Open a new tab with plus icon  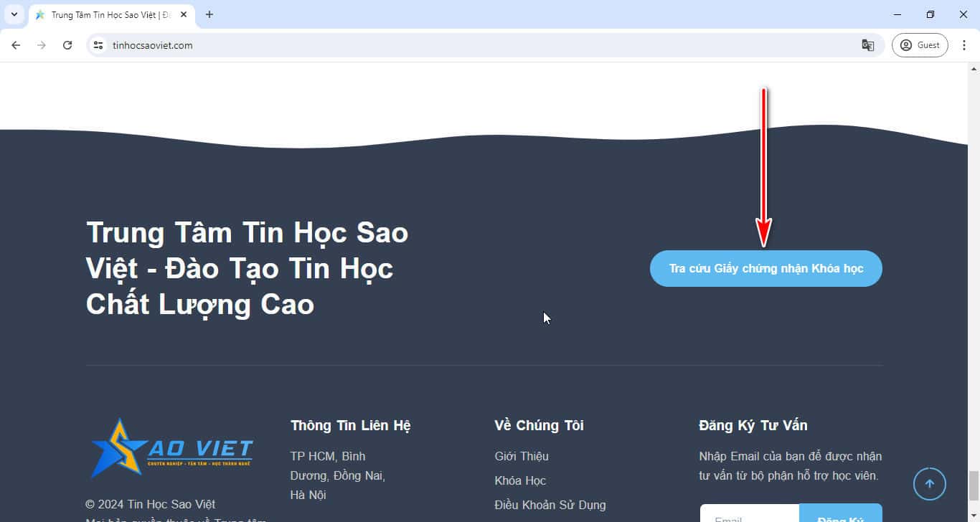(x=209, y=14)
